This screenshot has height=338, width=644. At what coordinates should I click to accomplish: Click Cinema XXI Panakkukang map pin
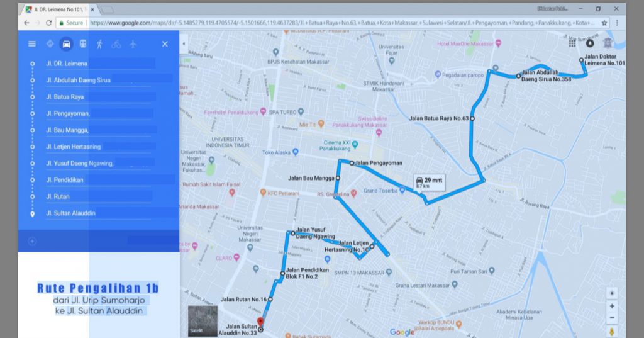click(355, 145)
